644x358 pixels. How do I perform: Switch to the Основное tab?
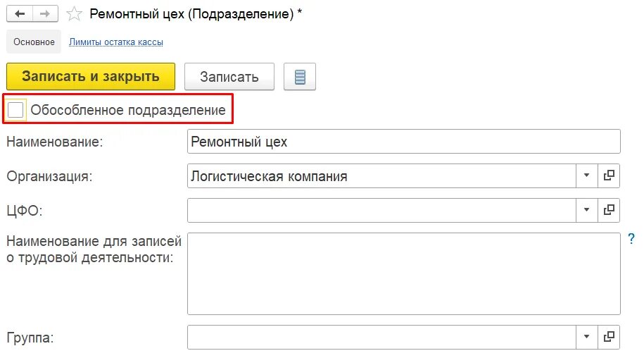tap(34, 42)
